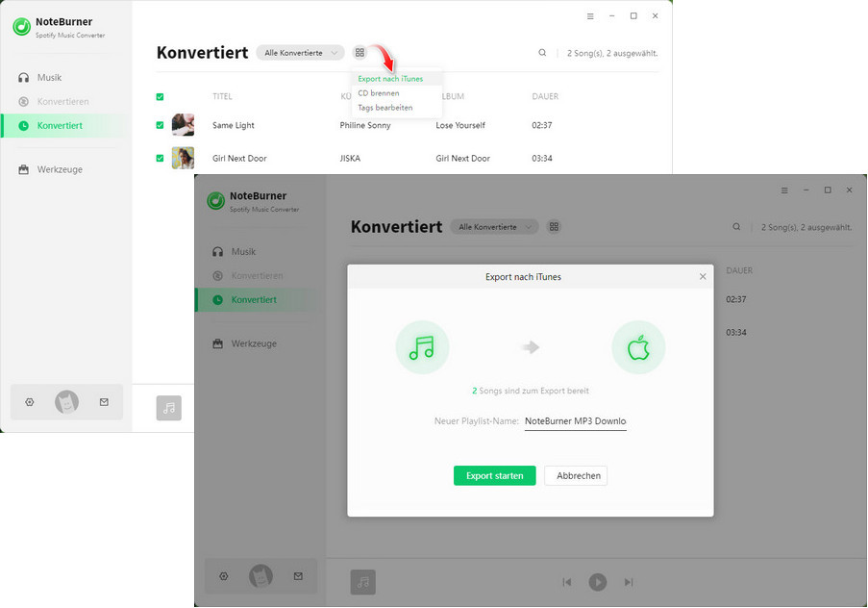Screen dimensions: 868x608
Task: Click the Neuer Playlist-Name input field
Action: pyautogui.click(x=575, y=421)
